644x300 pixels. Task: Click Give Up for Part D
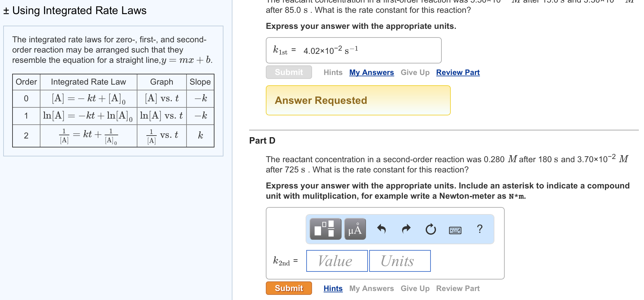coord(415,288)
